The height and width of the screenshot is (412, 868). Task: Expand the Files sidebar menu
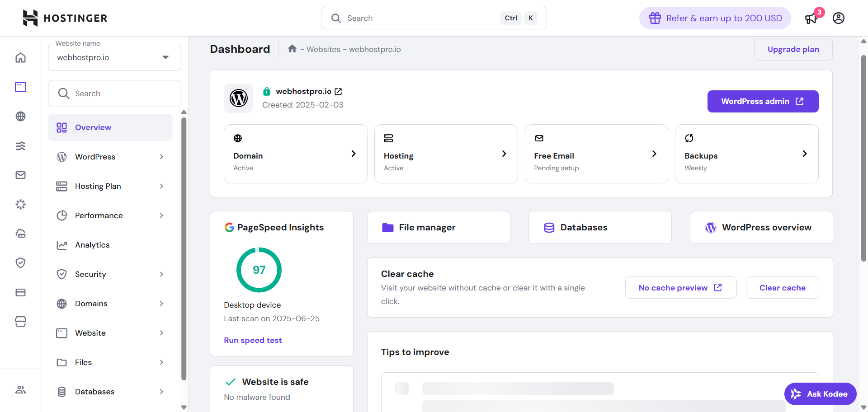110,362
